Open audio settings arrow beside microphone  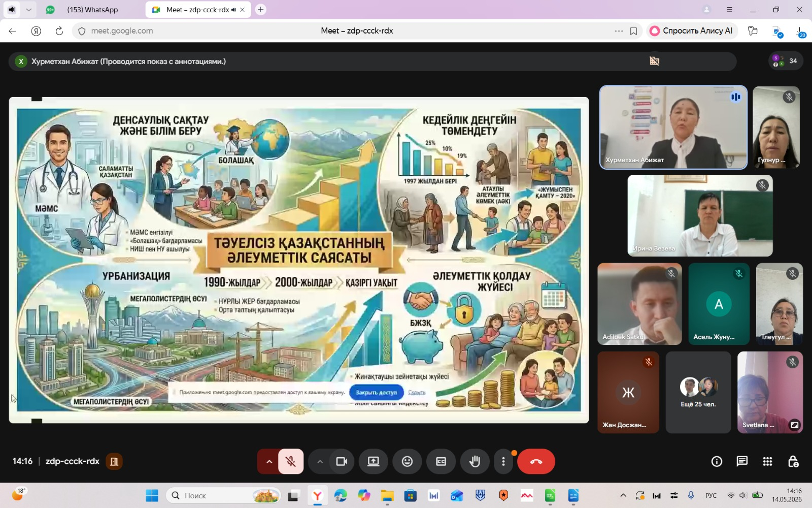coord(269,461)
